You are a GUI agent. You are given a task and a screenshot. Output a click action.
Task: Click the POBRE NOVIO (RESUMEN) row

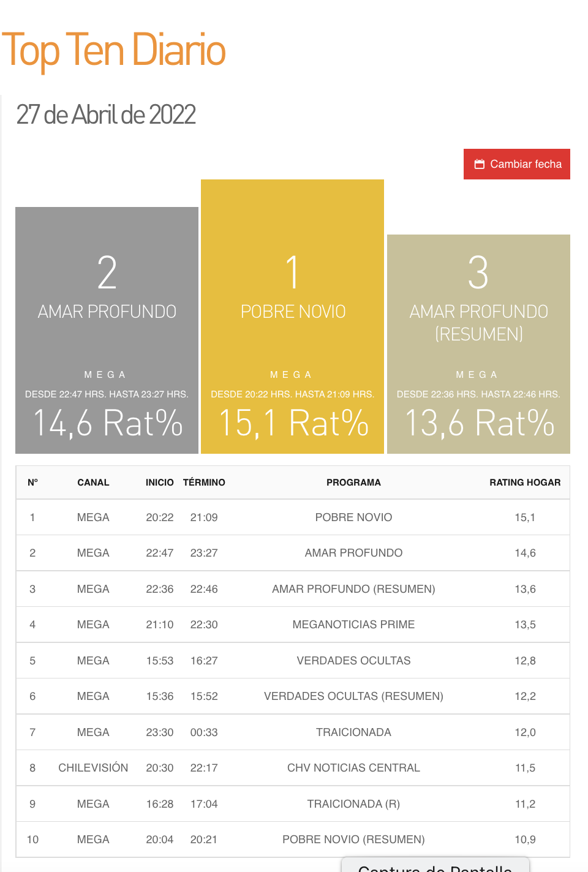click(353, 840)
